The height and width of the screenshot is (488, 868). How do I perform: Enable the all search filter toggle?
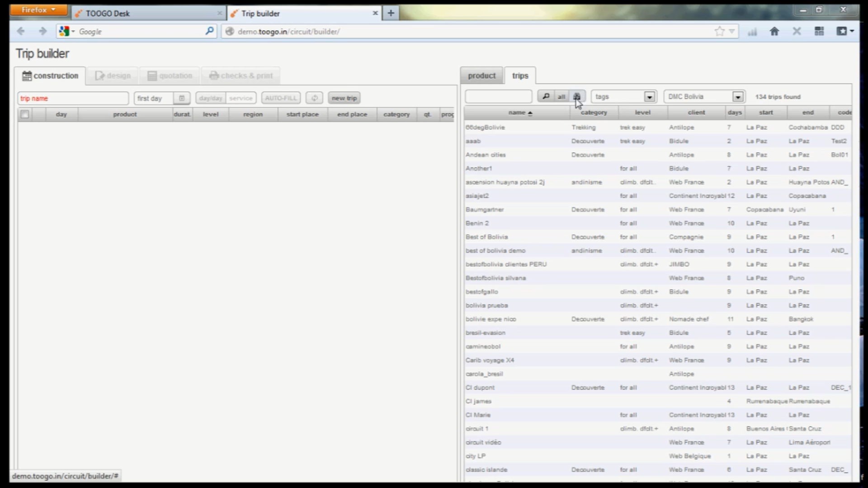[562, 96]
